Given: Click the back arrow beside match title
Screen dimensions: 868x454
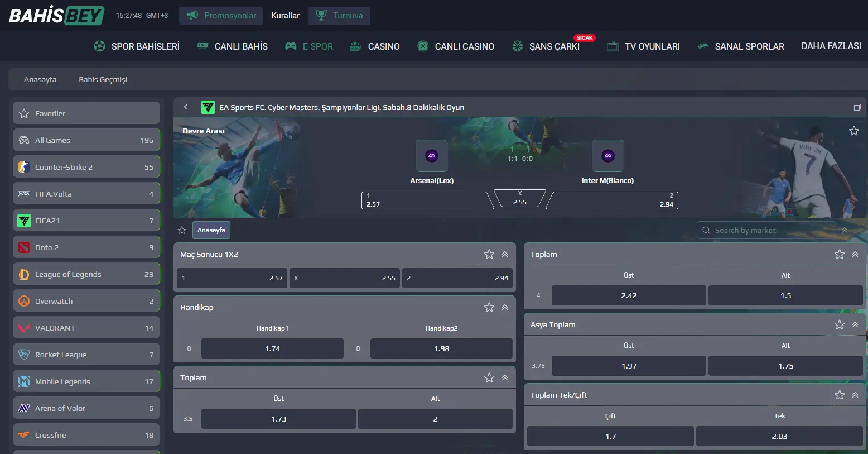Looking at the screenshot, I should tap(186, 107).
